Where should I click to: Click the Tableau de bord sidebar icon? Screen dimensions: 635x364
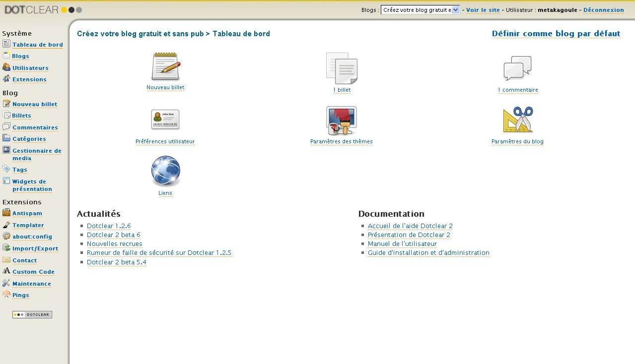coord(6,44)
